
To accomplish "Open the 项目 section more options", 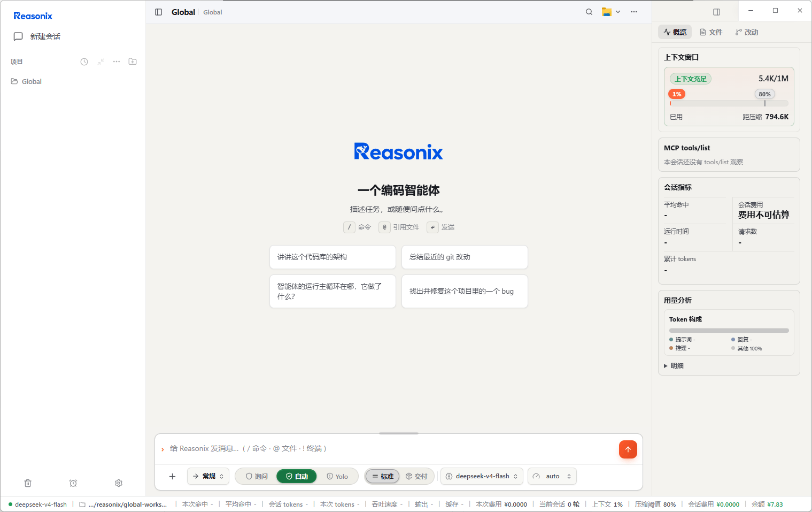I will (117, 62).
